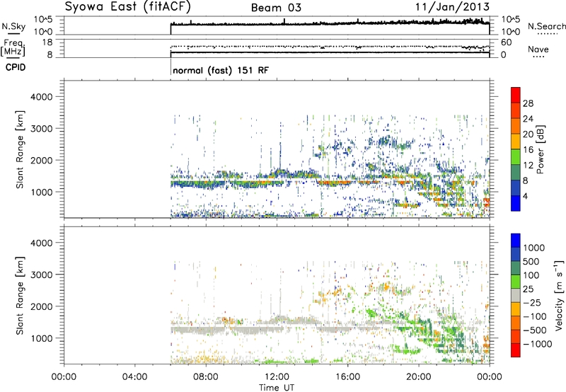Click the '18' frequency tick label
The height and width of the screenshot is (392, 566).
point(47,42)
